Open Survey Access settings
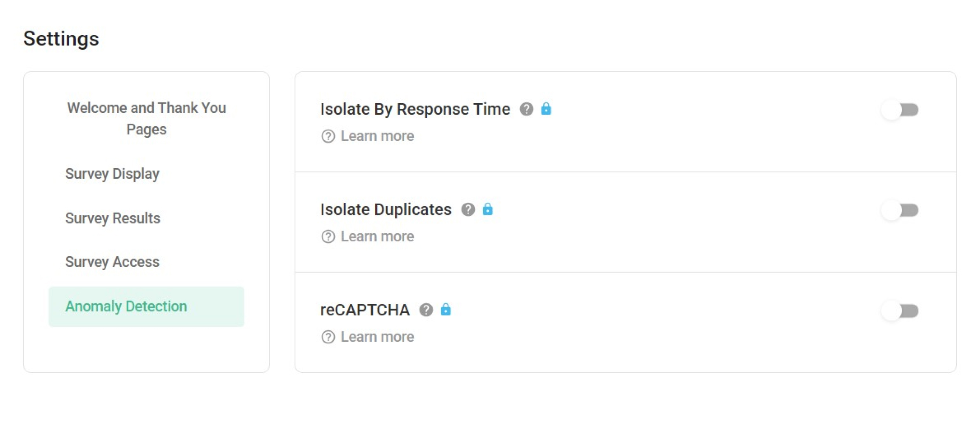Image resolution: width=980 pixels, height=422 pixels. (112, 262)
